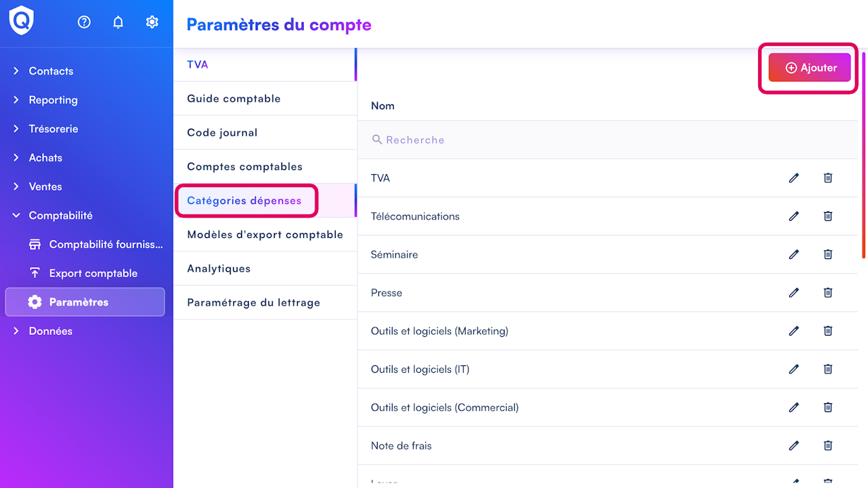Click the Ajouter button
The height and width of the screenshot is (488, 868).
(x=810, y=68)
